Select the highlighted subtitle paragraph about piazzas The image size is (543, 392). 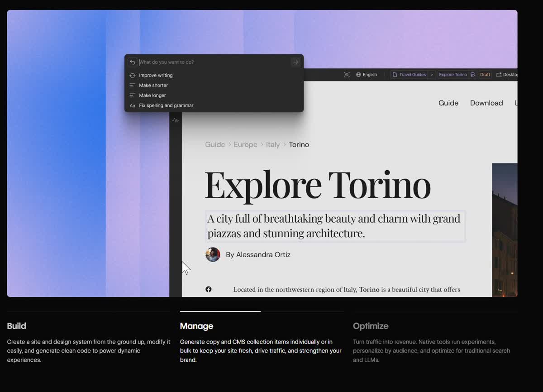coord(335,226)
